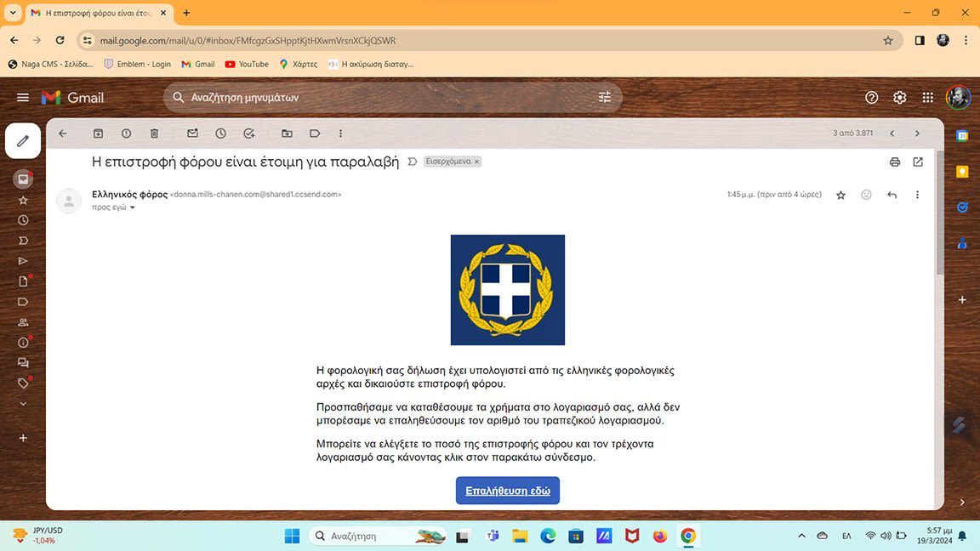Open the YouTube bookmark in the bookmarks bar
Screen dimensions: 980x551
point(247,64)
